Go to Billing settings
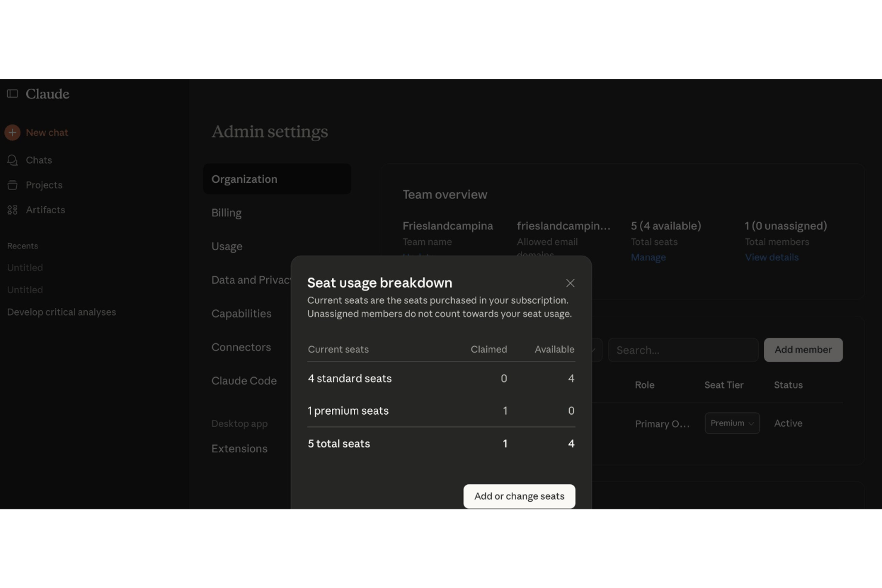The image size is (882, 588). pos(226,213)
